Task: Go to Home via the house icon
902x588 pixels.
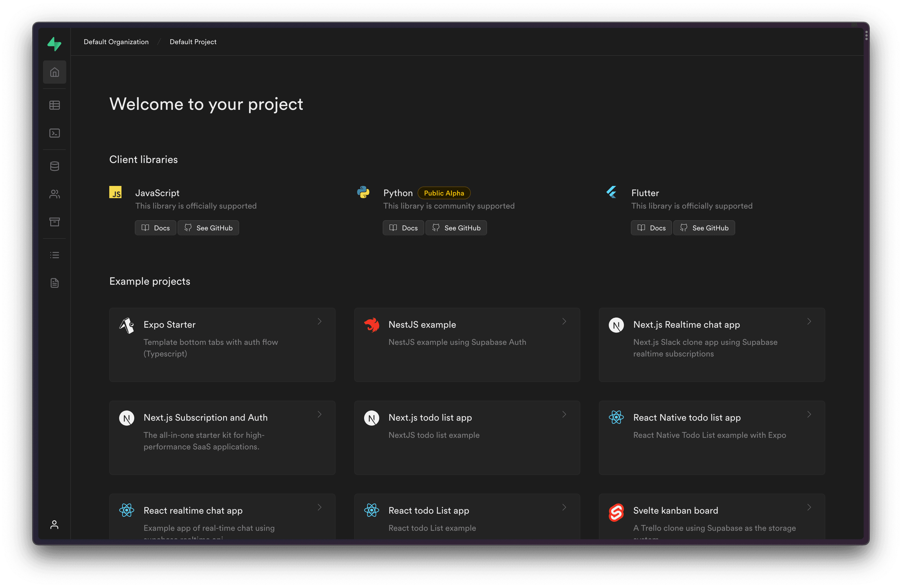Action: coord(55,72)
